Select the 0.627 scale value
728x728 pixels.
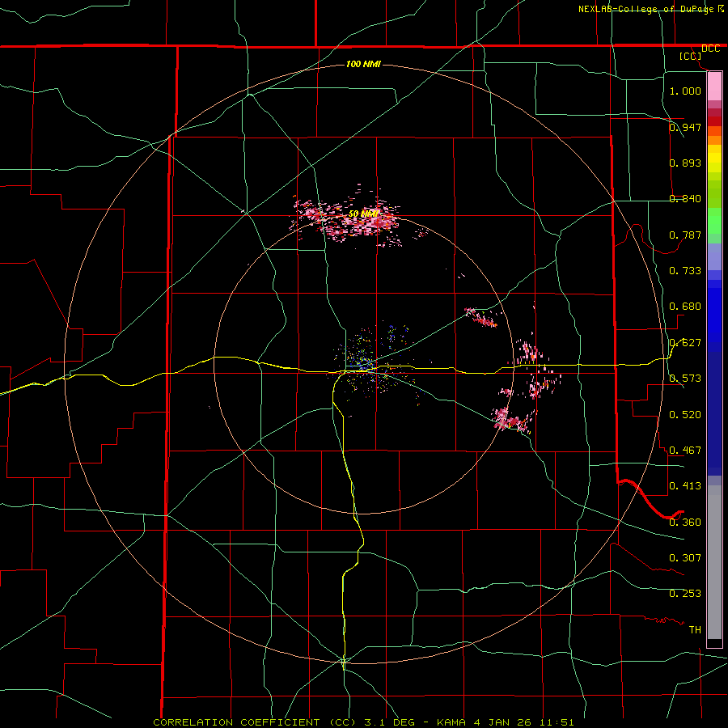[x=685, y=342]
